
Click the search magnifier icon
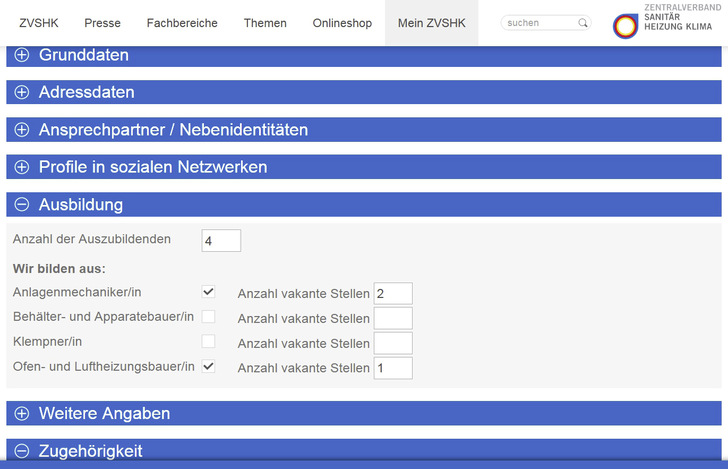tap(582, 23)
